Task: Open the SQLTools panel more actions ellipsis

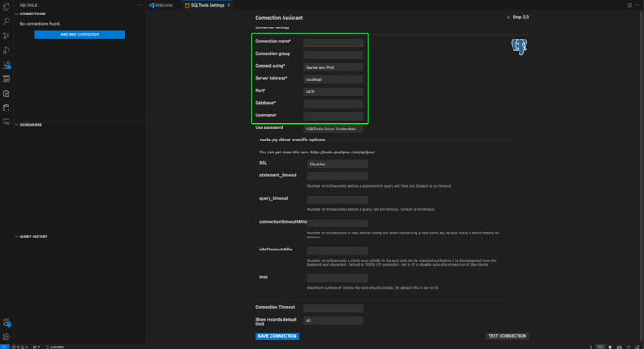Action: click(x=138, y=5)
